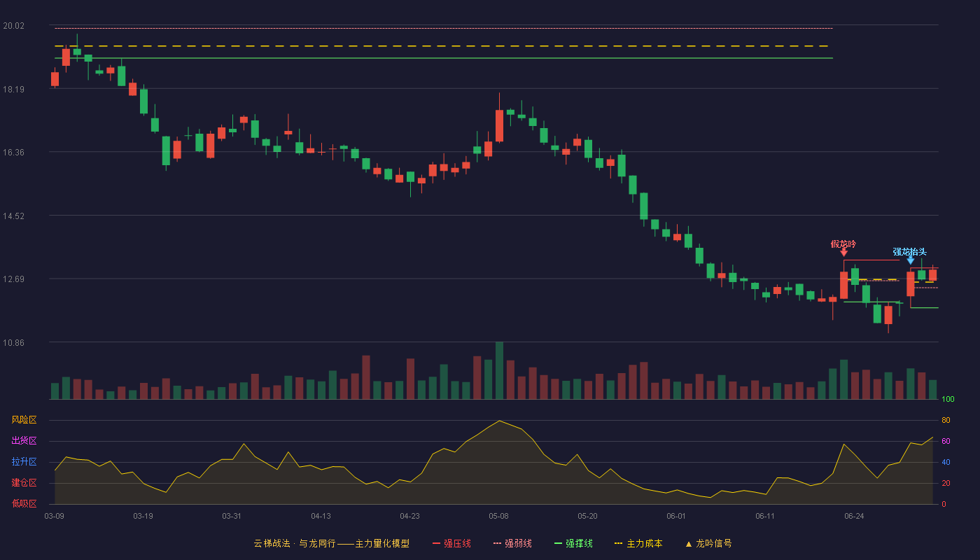Click the 18.19 price axis label
Viewport: 980px width, 560px height.
(13, 90)
